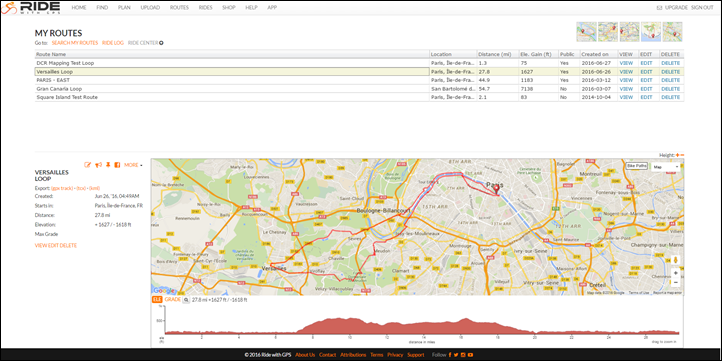The width and height of the screenshot is (722, 361).
Task: Click DELETE for PARIS - EAST route
Action: tap(670, 80)
